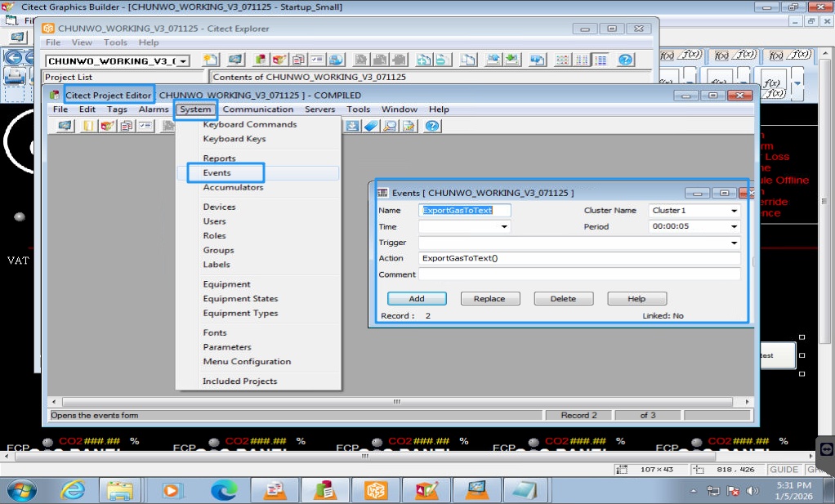The image size is (835, 504).
Task: Click Help icon in Citect Explorer toolbar
Action: pos(626,60)
